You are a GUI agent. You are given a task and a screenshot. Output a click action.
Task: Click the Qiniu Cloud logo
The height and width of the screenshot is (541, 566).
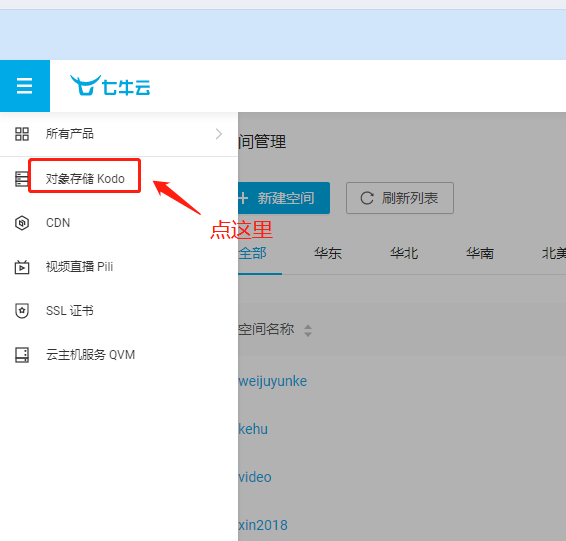click(x=110, y=86)
